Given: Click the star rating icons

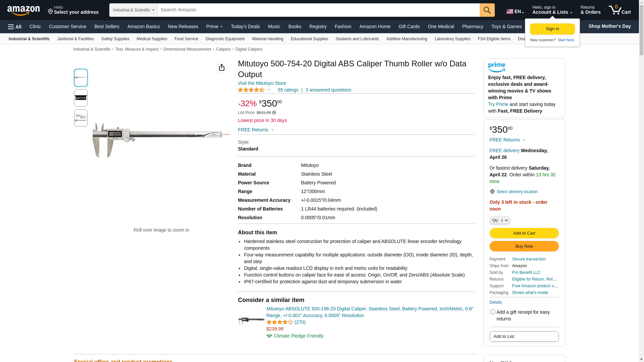Looking at the screenshot, I should (251, 90).
